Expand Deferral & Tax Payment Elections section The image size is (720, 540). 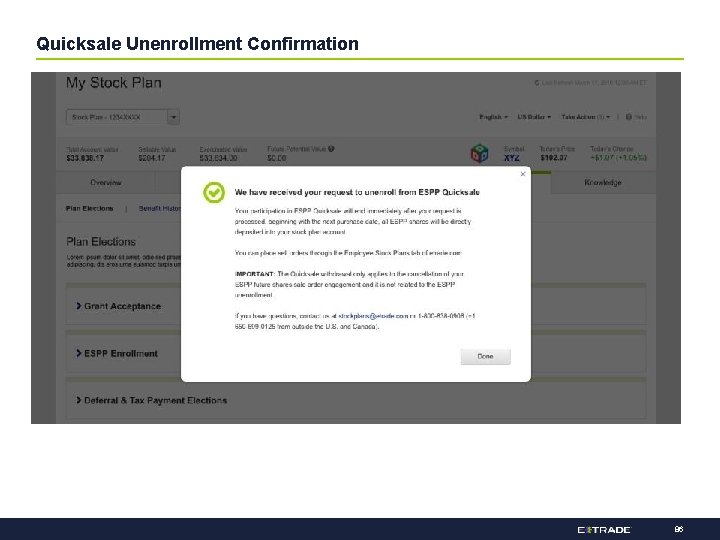pyautogui.click(x=152, y=400)
